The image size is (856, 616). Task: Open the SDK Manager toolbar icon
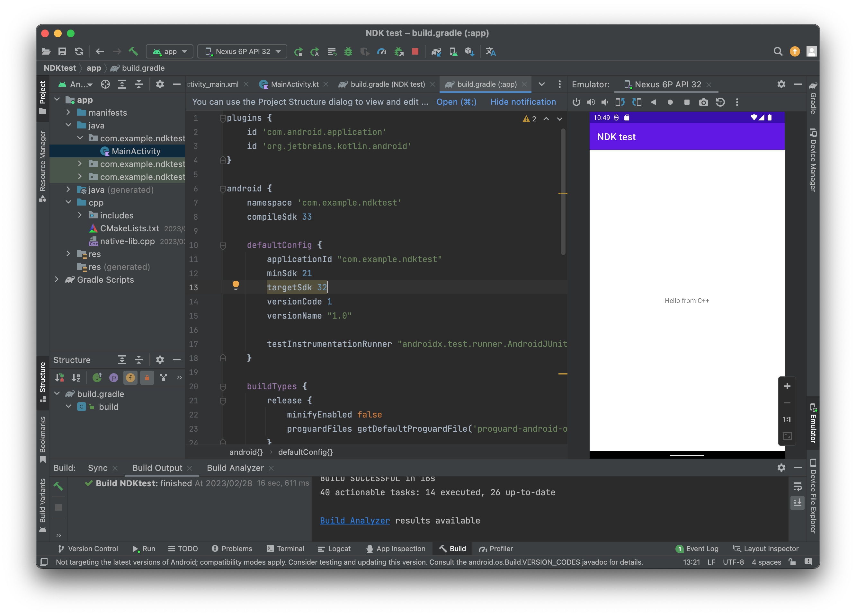(469, 52)
